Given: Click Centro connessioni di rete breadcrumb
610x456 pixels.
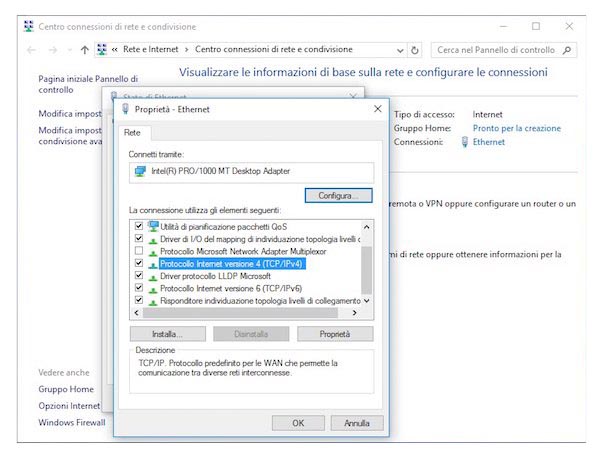Looking at the screenshot, I should [x=273, y=49].
